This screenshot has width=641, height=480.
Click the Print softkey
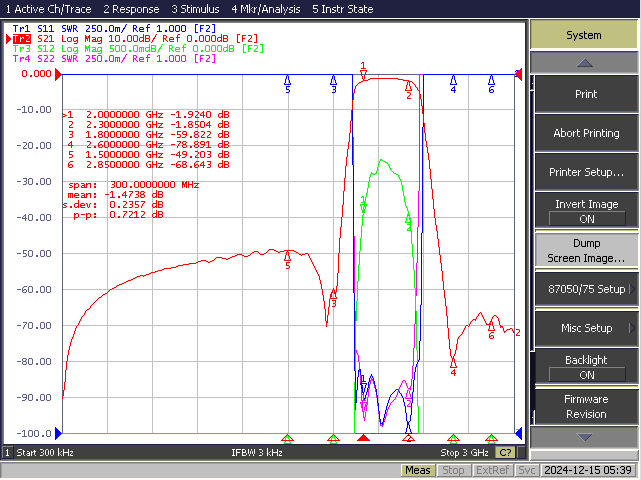586,94
